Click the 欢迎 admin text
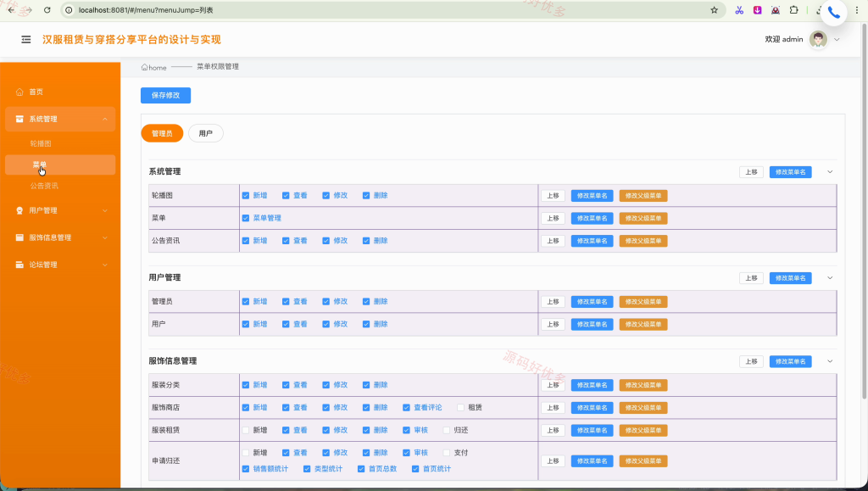The height and width of the screenshot is (491, 868). point(784,39)
